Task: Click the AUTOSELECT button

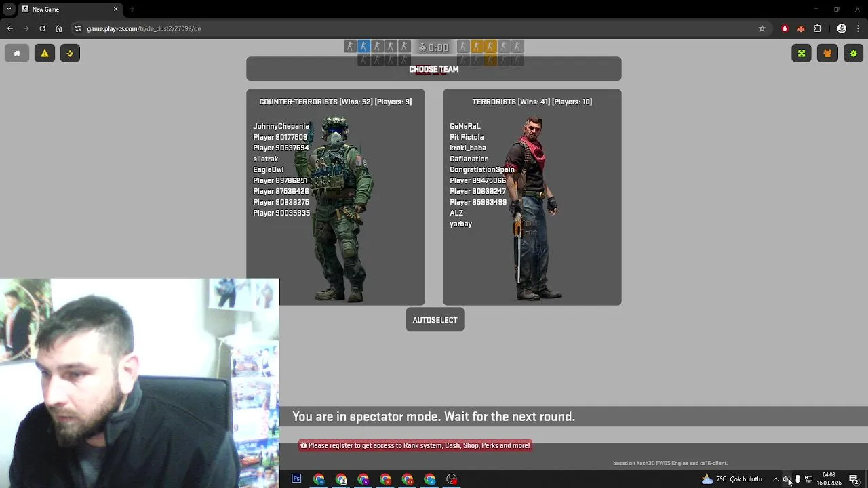Action: 435,320
